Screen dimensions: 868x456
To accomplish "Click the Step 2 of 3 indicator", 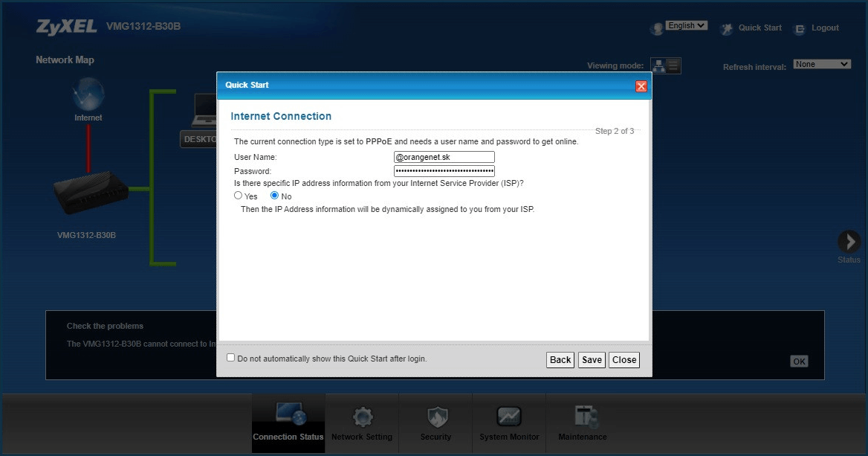I will [615, 132].
